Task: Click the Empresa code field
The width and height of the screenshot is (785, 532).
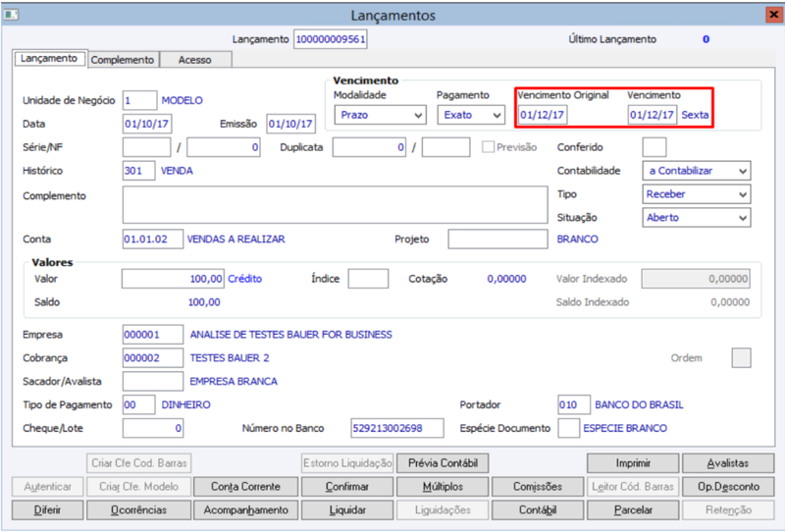Action: click(x=153, y=335)
